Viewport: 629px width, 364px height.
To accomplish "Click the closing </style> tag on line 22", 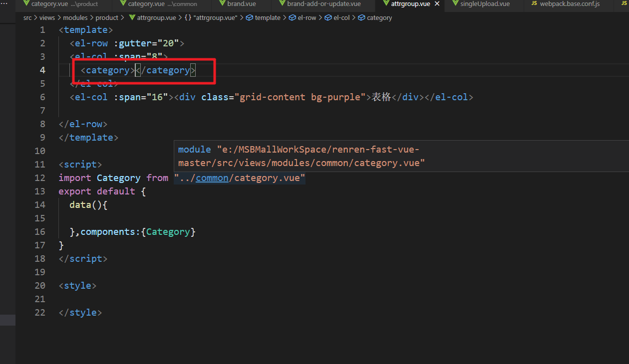I will click(80, 313).
